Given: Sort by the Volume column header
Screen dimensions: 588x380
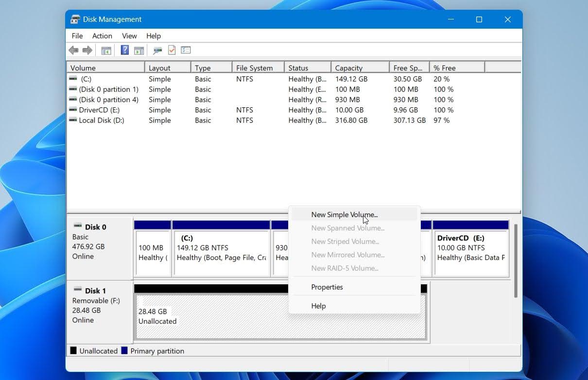Looking at the screenshot, I should coord(105,68).
